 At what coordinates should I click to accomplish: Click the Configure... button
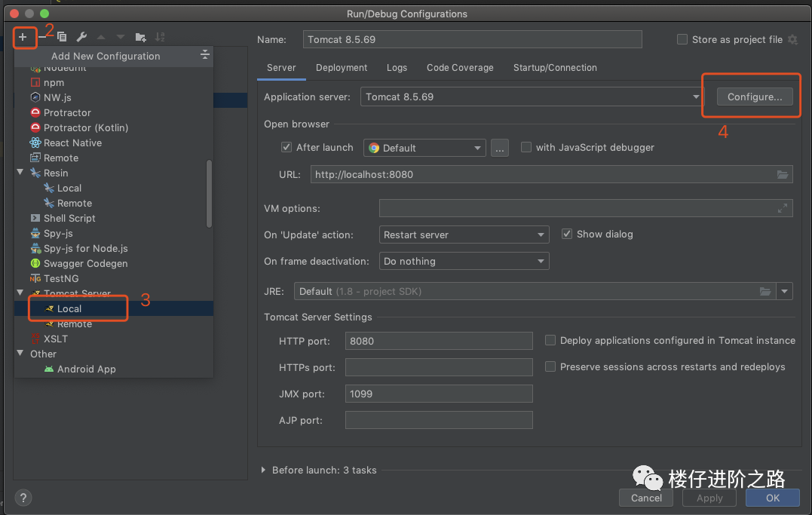point(755,97)
